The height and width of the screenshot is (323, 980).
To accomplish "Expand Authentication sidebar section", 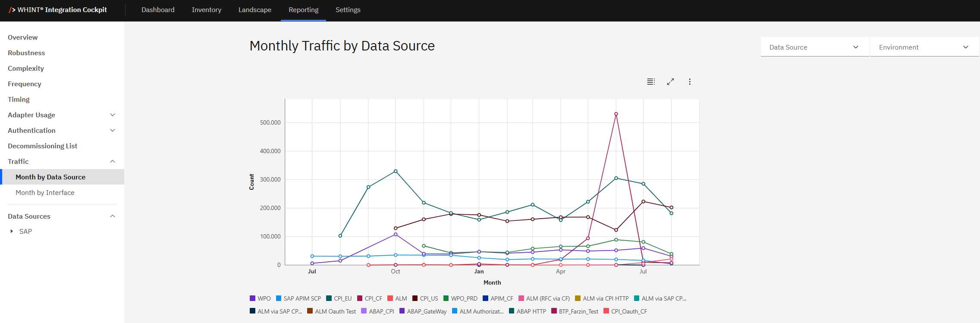I will click(x=113, y=131).
